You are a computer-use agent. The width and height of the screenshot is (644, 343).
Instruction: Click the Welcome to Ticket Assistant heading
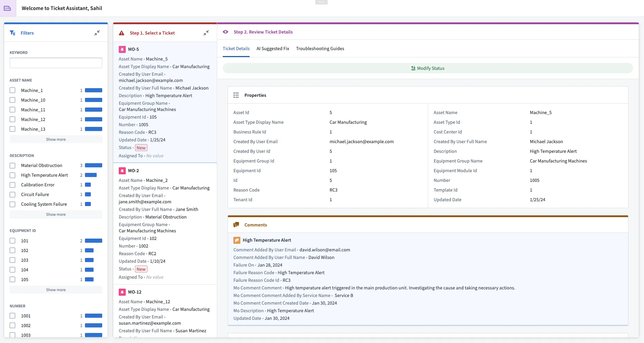coord(62,8)
